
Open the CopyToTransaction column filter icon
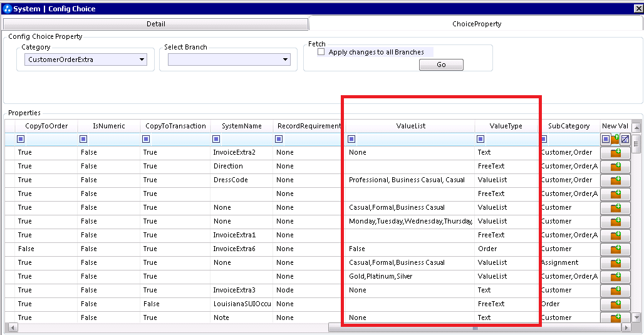146,139
